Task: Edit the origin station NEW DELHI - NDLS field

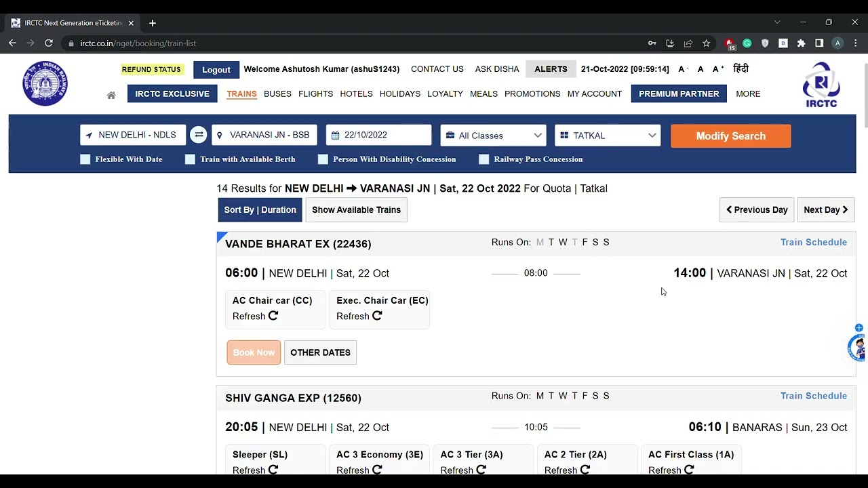Action: click(x=133, y=135)
